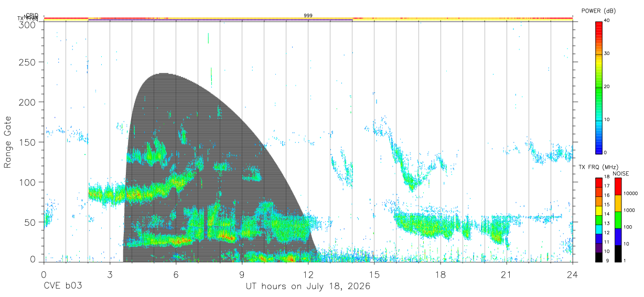Screen dimensions: 644x297
Task: Click the "CPID" label at top left
Action: 32,15
